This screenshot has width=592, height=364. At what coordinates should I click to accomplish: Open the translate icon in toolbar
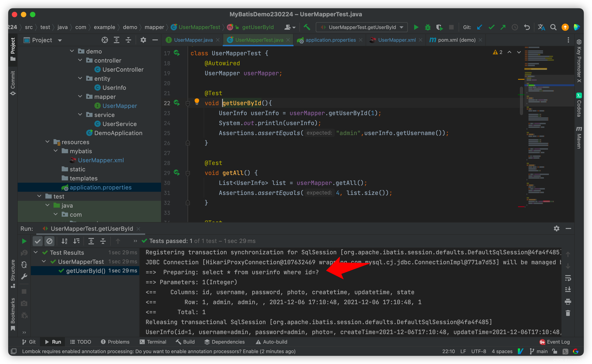541,27
